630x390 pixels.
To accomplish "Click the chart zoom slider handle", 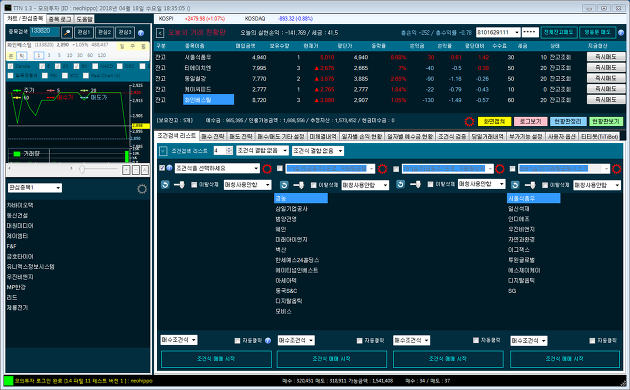I will pos(82,169).
